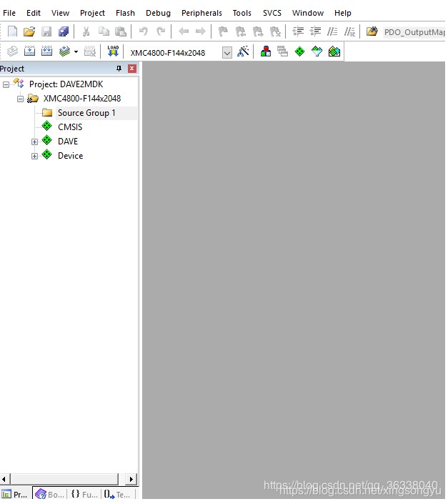Create a new file
This screenshot has height=504, width=448.
[x=13, y=31]
